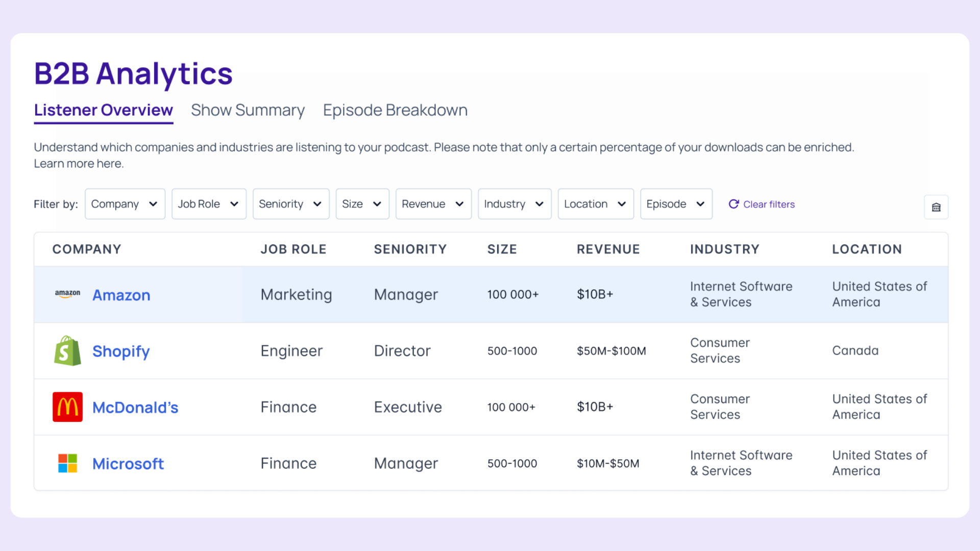Open the Location filter dropdown

(x=595, y=204)
